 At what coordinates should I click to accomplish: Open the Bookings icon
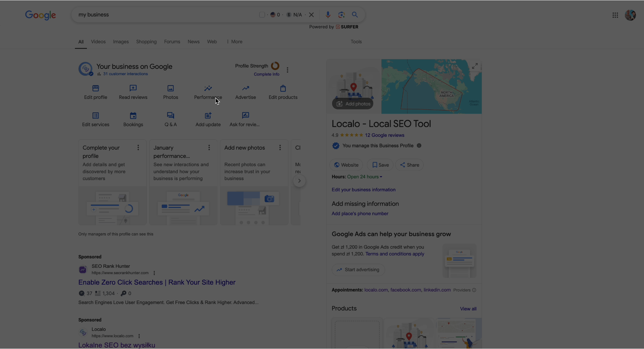tap(133, 116)
